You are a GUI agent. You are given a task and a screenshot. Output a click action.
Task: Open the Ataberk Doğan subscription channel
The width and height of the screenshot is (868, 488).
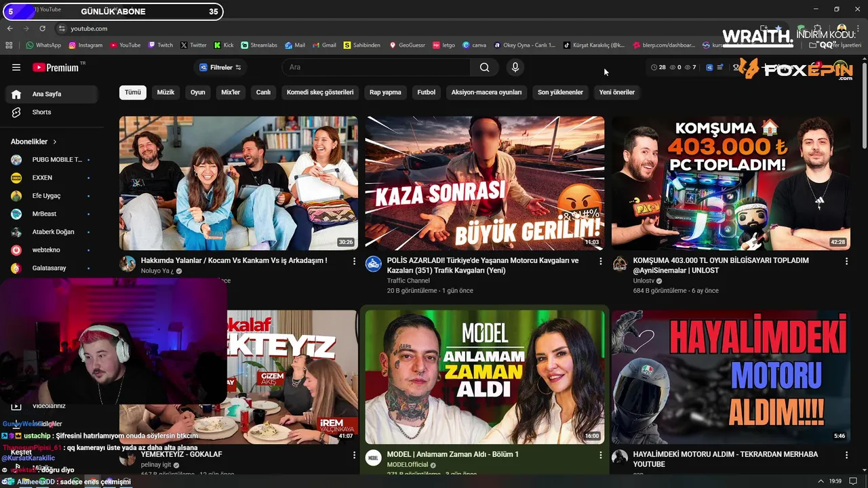52,232
